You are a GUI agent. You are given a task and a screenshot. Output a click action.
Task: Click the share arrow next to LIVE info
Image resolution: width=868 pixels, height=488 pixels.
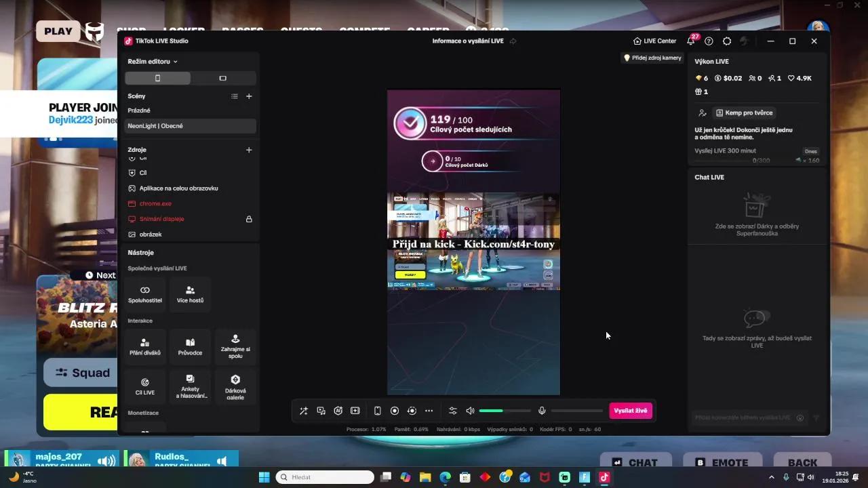513,41
